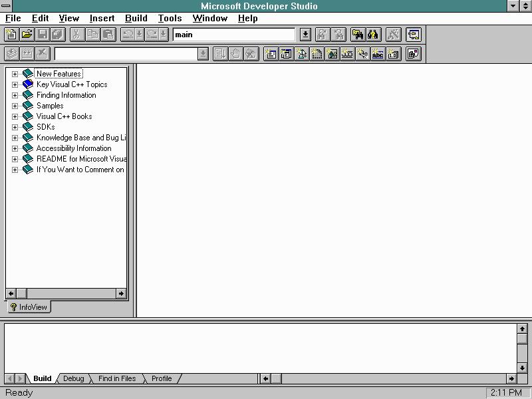Click the right arrow of the InfoView horizontal scrollbar

120,293
